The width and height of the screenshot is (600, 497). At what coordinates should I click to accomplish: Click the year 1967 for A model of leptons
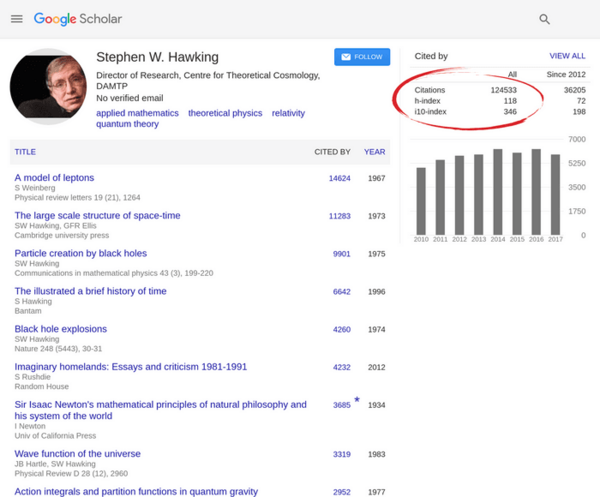coord(377,178)
